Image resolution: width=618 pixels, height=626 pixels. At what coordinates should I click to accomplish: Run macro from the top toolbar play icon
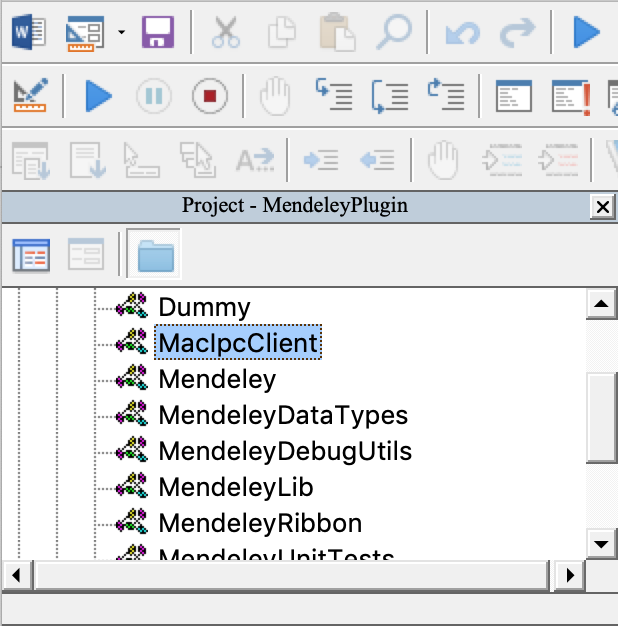(x=586, y=32)
